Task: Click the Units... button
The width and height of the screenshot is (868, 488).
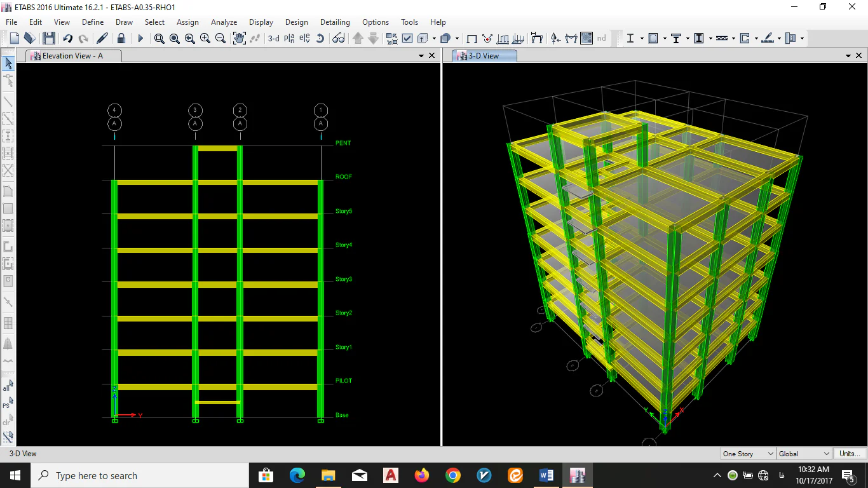Action: tap(850, 454)
